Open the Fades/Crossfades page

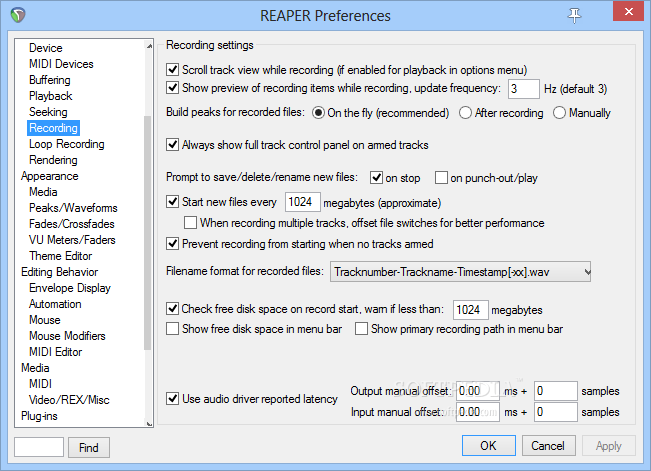[72, 224]
